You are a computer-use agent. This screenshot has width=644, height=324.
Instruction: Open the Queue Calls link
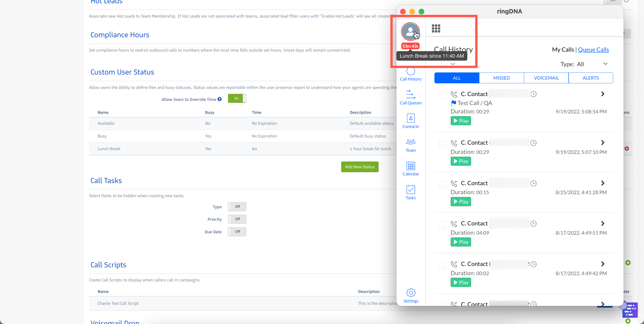click(x=593, y=50)
